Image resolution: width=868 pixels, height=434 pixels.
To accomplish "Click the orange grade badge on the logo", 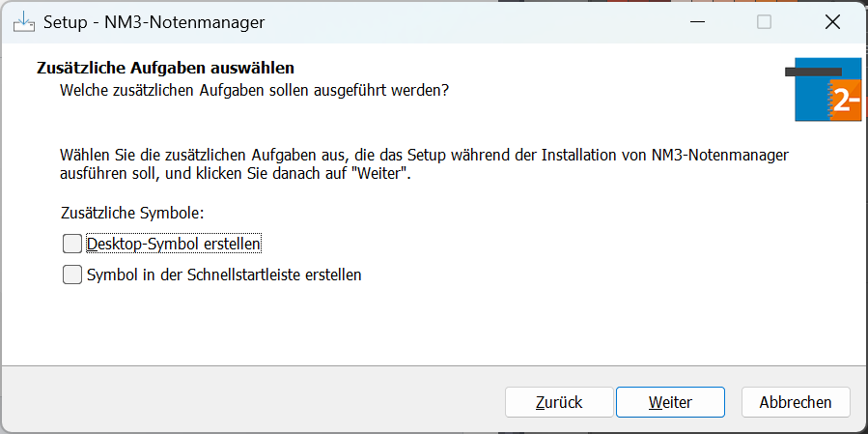I will tap(845, 100).
